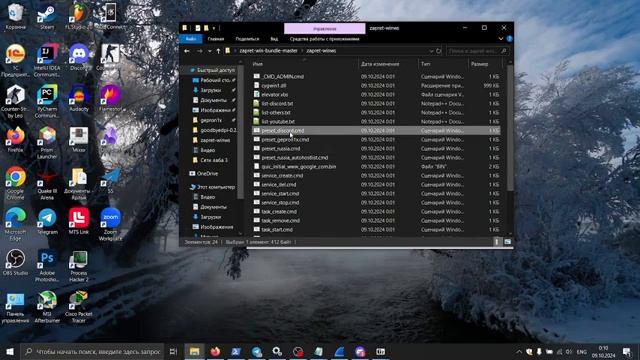The height and width of the screenshot is (360, 640).
Task: Launch Firefox from the desktop
Action: pos(16,140)
